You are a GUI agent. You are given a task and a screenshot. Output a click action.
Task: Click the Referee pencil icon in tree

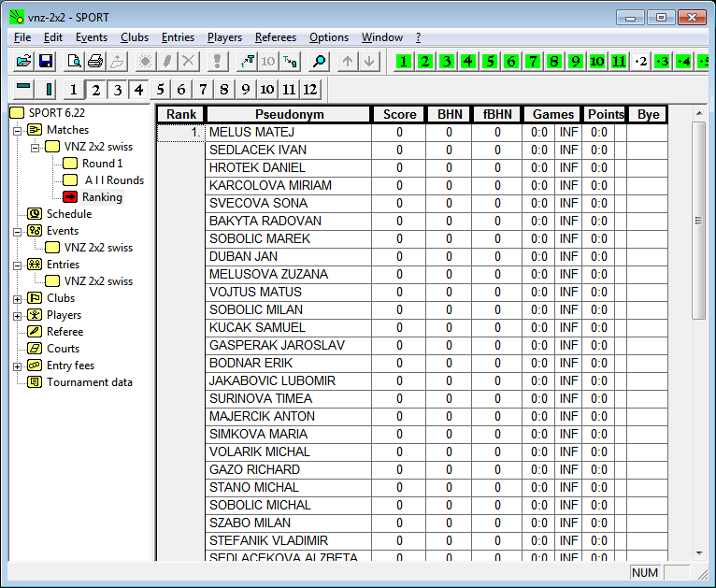(x=35, y=332)
